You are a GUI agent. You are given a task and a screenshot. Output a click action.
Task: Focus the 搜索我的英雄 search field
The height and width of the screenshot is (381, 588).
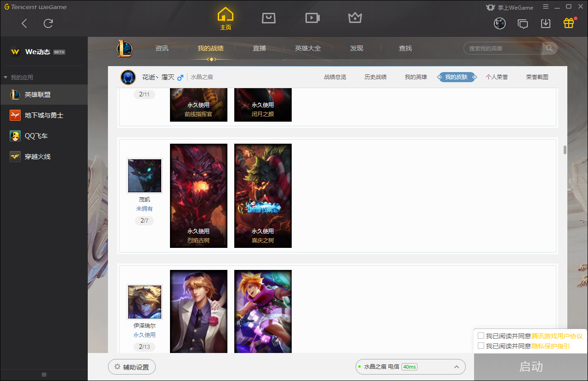503,48
